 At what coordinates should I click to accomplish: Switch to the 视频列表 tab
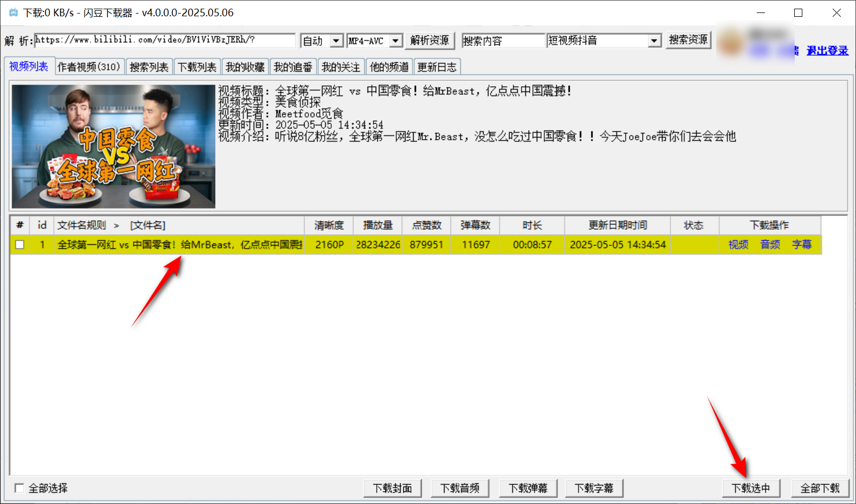click(29, 66)
